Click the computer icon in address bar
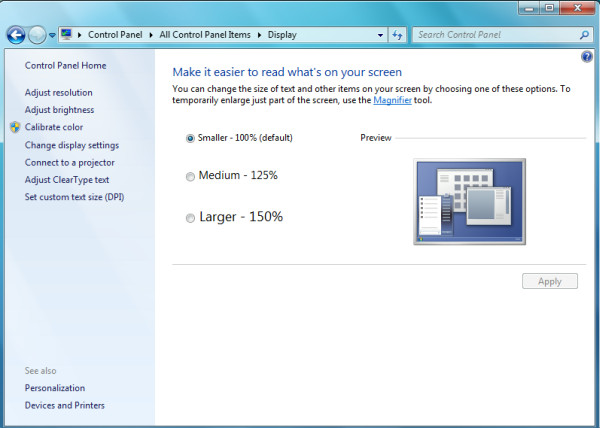This screenshot has height=428, width=600. (67, 34)
